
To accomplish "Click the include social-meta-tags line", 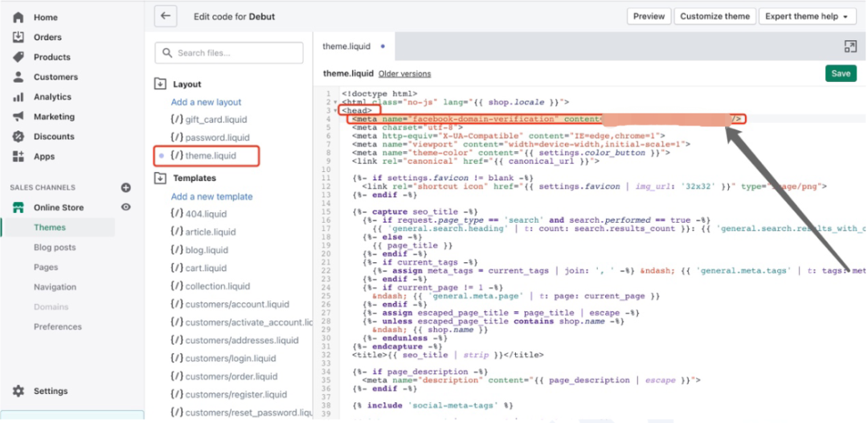I will 433,405.
